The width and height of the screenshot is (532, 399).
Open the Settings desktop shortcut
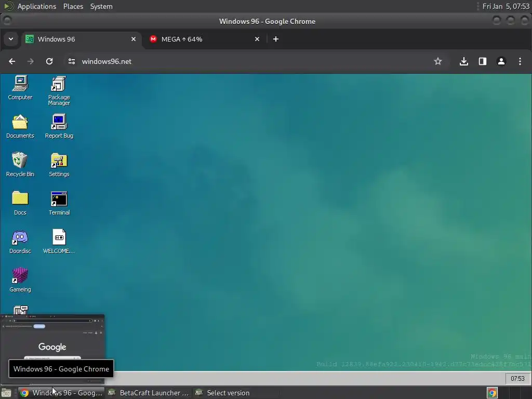pyautogui.click(x=59, y=165)
